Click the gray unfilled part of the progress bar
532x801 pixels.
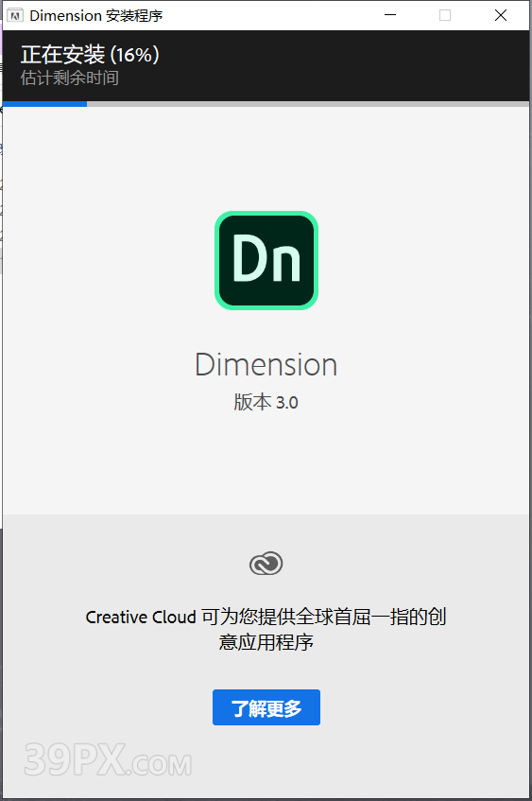pyautogui.click(x=308, y=104)
